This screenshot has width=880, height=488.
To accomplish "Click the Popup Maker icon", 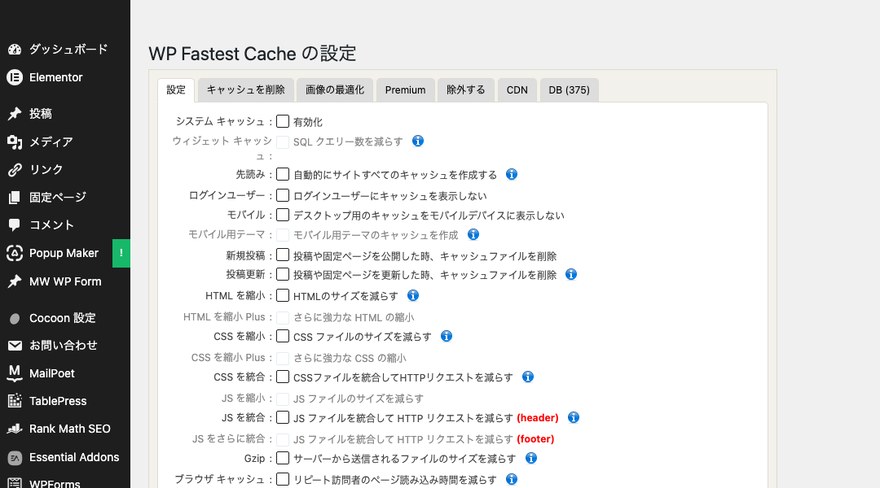I will pyautogui.click(x=15, y=253).
